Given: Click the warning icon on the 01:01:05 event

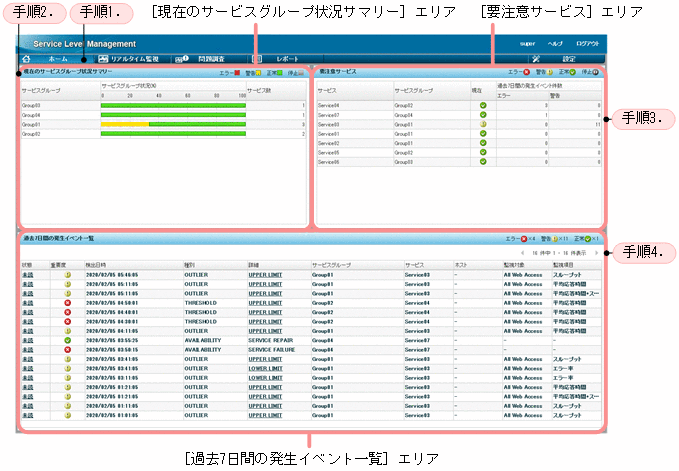Looking at the screenshot, I should click(x=68, y=415).
